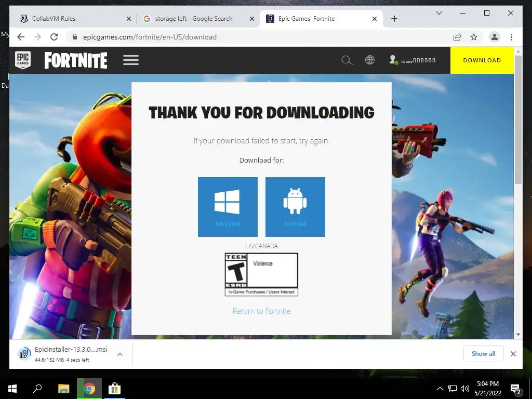Click the ESRB Teen rating badge

[262, 274]
